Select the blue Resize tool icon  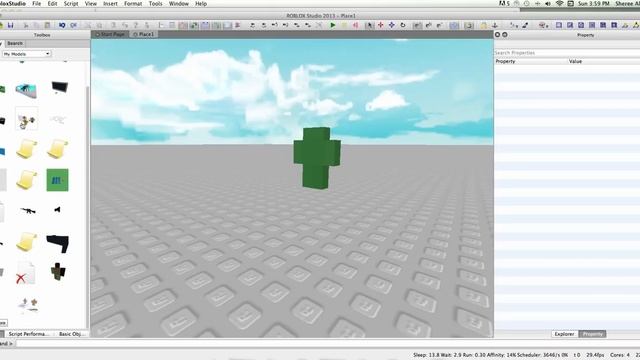[391, 25]
